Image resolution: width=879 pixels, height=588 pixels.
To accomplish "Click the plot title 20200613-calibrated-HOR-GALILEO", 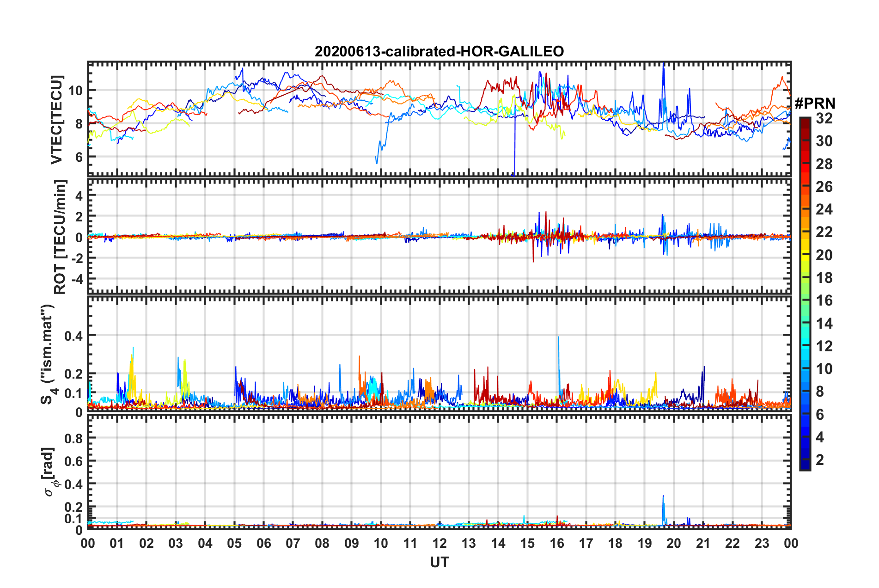I will [x=439, y=51].
